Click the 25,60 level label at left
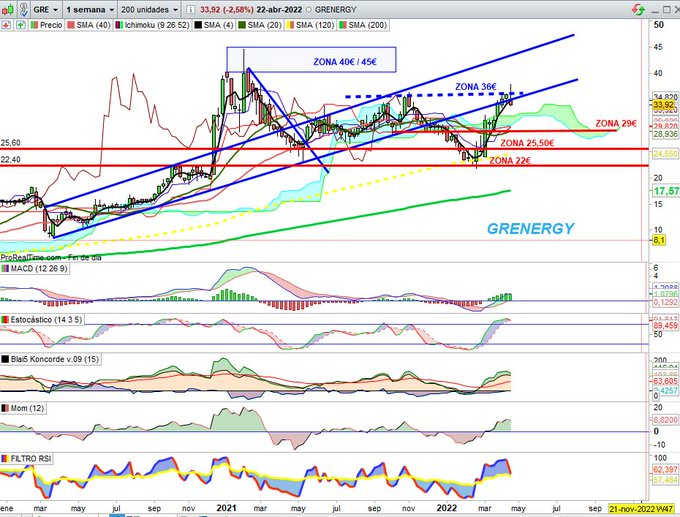The width and height of the screenshot is (680, 517). coord(10,143)
